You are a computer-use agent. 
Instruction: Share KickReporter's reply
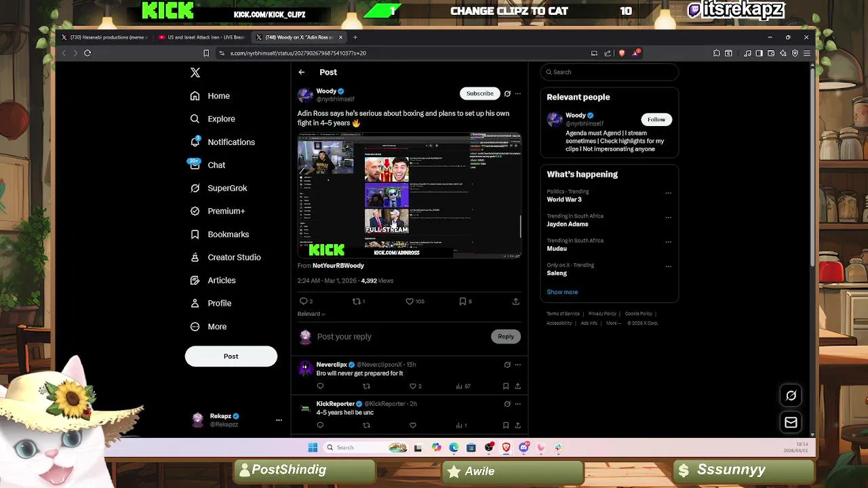click(x=517, y=426)
